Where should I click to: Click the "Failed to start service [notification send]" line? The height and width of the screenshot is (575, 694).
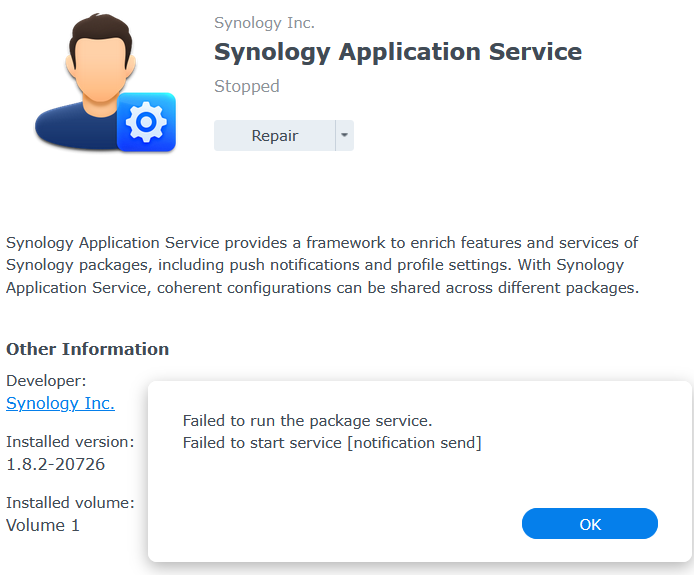(x=332, y=443)
